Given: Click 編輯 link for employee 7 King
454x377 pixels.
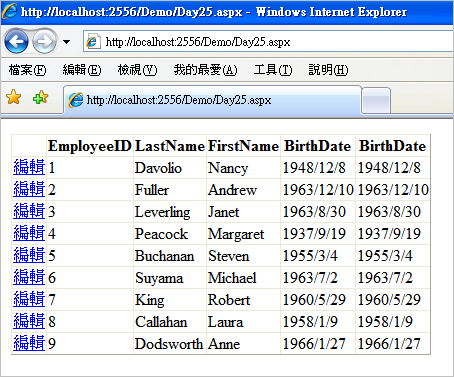Looking at the screenshot, I should pos(29,299).
